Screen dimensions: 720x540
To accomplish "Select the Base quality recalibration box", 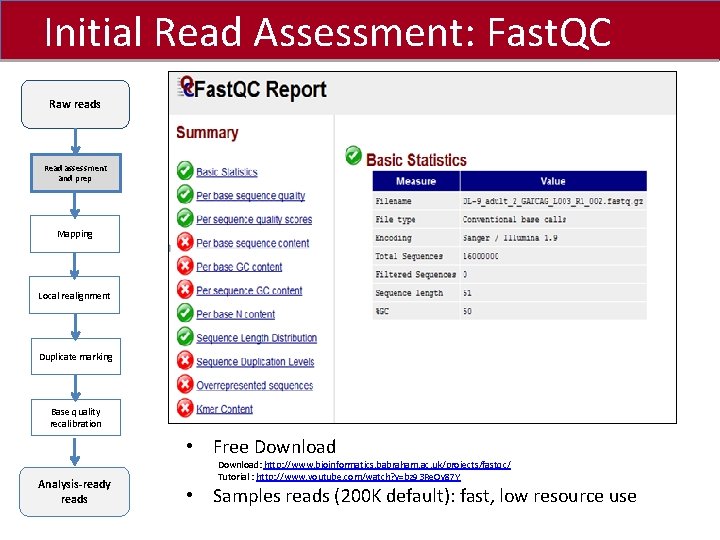I will pyautogui.click(x=76, y=417).
